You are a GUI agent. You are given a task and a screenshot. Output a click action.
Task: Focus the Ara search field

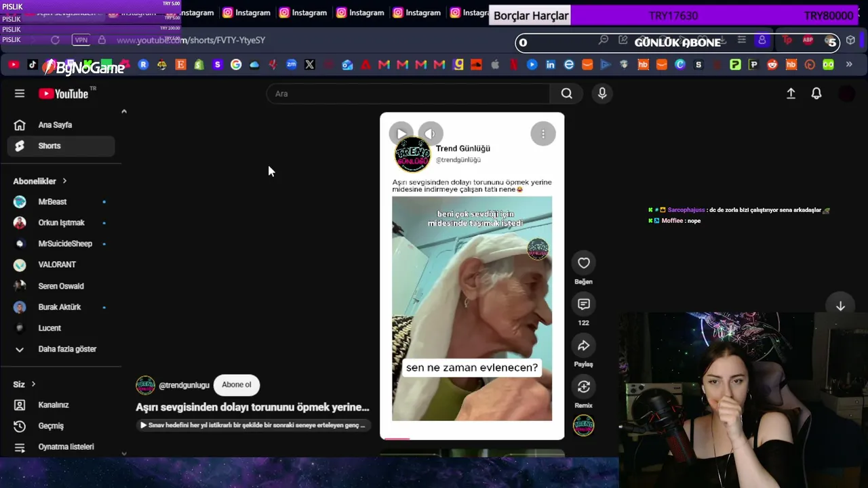click(x=408, y=94)
